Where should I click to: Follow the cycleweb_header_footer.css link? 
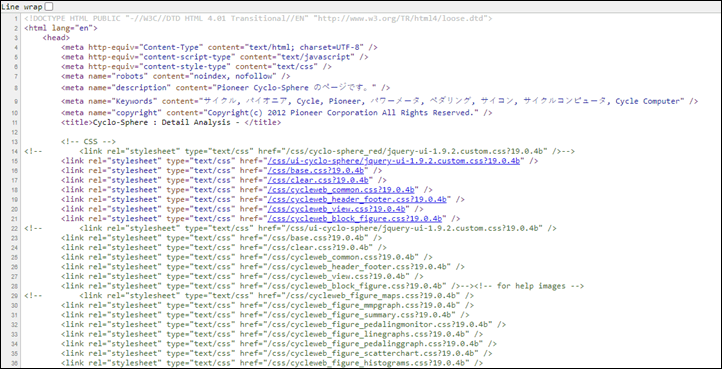(x=357, y=199)
